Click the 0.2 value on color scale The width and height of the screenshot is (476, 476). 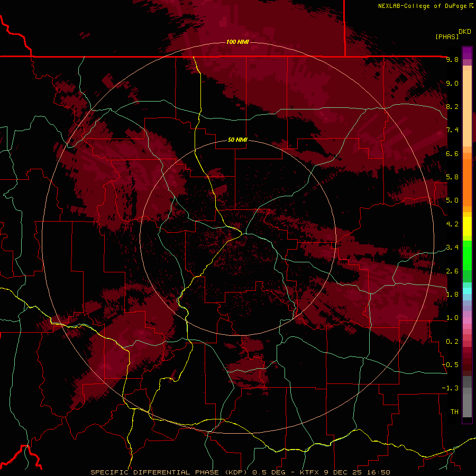click(x=452, y=342)
